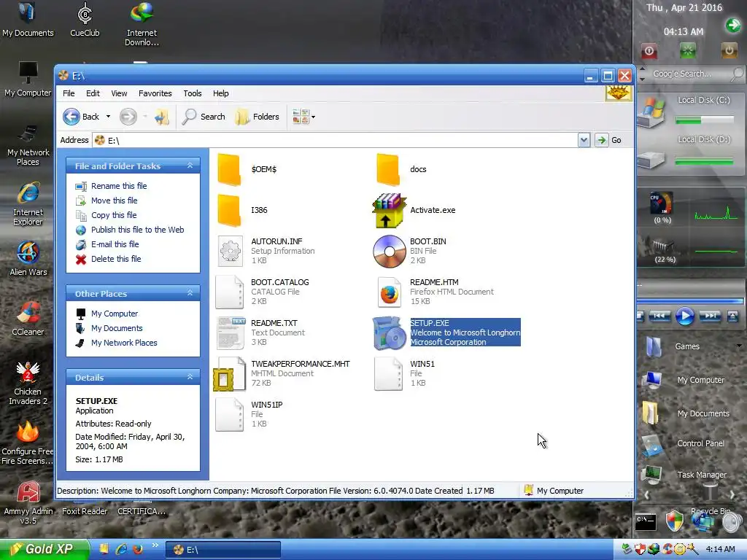Click the Forward navigation arrow
Screen dimensions: 747x560
tap(128, 117)
